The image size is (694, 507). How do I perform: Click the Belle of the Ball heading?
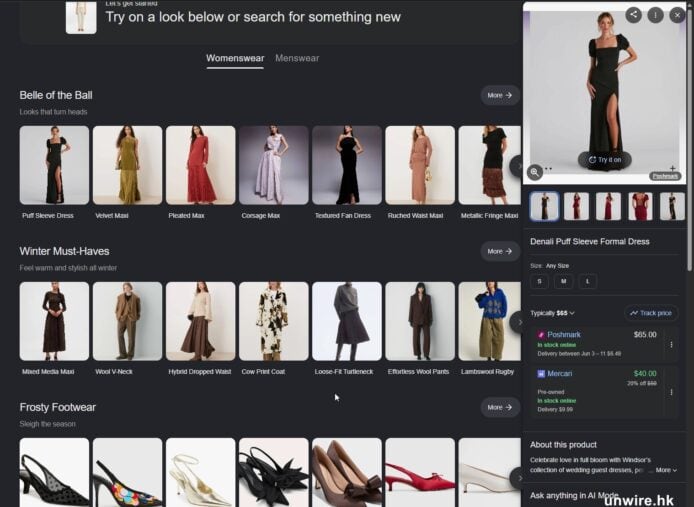[x=56, y=95]
